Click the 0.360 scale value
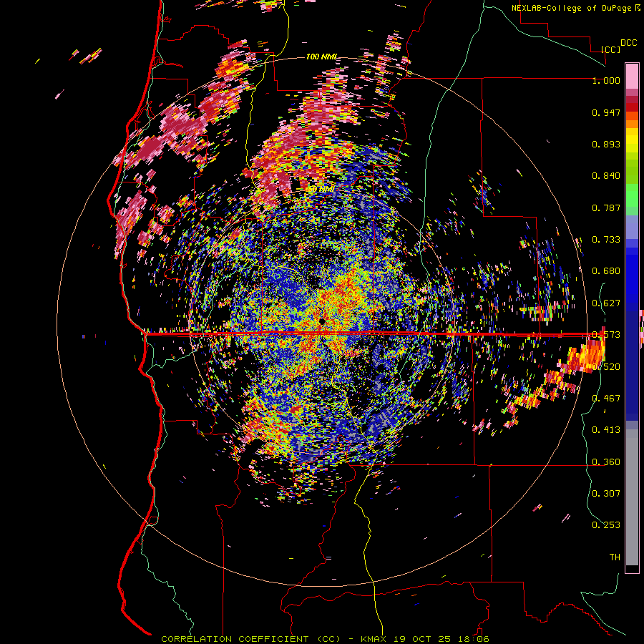 [606, 462]
